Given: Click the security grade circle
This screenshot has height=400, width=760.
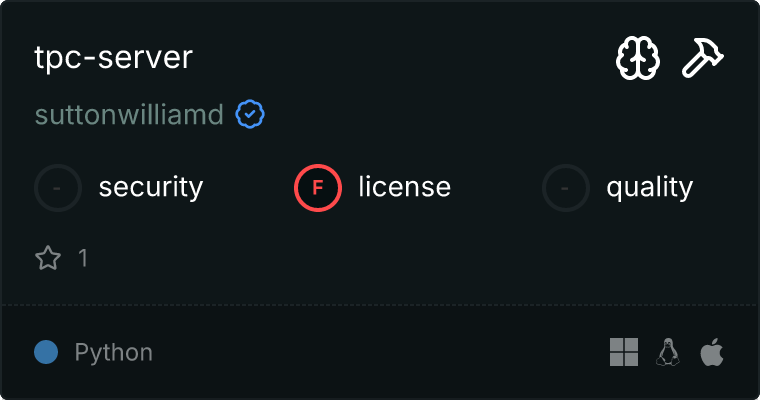Looking at the screenshot, I should pyautogui.click(x=58, y=187).
